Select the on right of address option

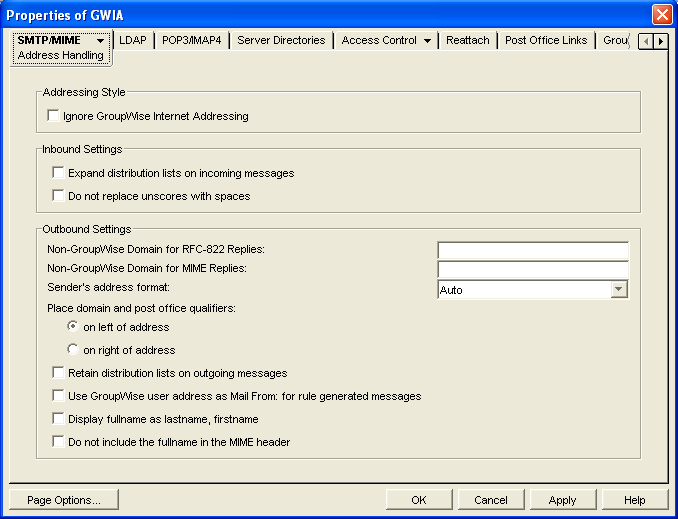point(72,350)
